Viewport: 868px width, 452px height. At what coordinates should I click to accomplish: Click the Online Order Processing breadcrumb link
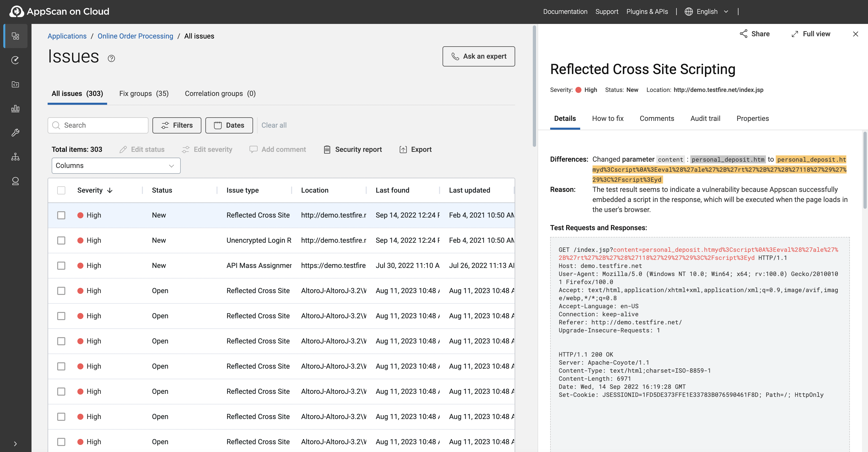pyautogui.click(x=135, y=36)
